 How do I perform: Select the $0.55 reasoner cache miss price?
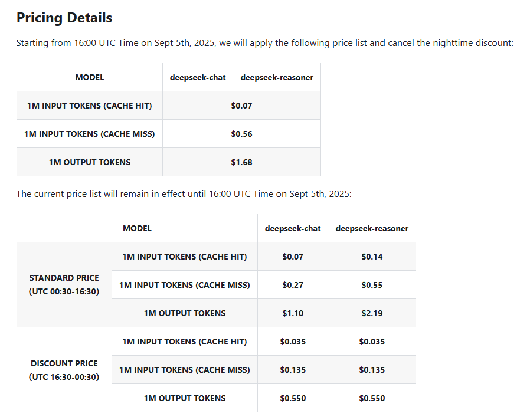[x=372, y=285]
